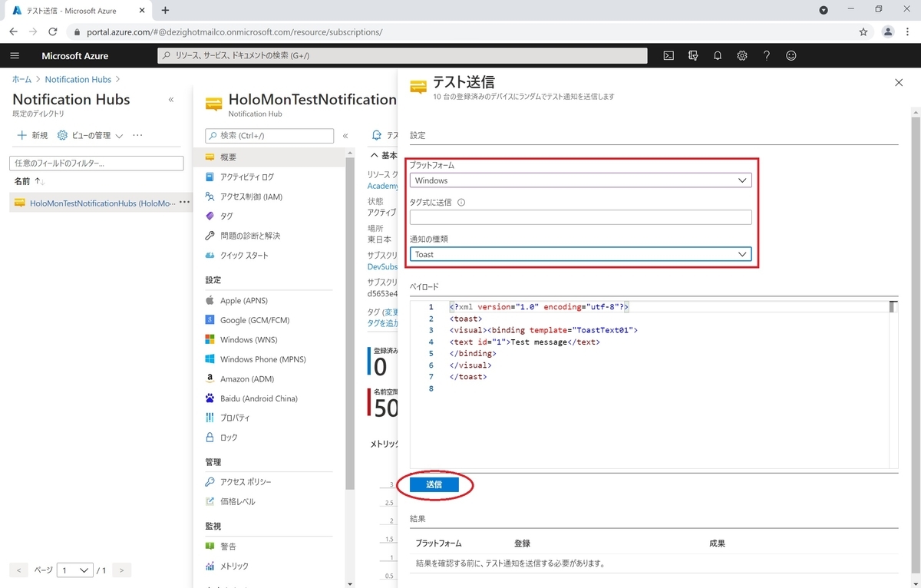Collapse the hub resource menu
The image size is (921, 588).
pos(345,136)
